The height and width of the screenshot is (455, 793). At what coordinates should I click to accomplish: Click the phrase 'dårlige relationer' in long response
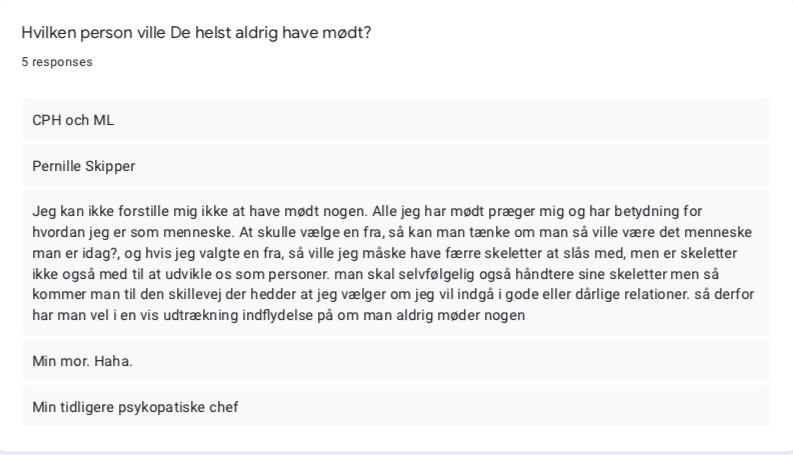629,294
